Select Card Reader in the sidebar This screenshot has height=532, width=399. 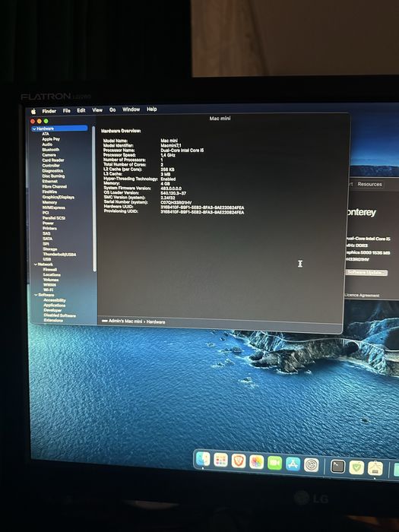click(x=53, y=160)
